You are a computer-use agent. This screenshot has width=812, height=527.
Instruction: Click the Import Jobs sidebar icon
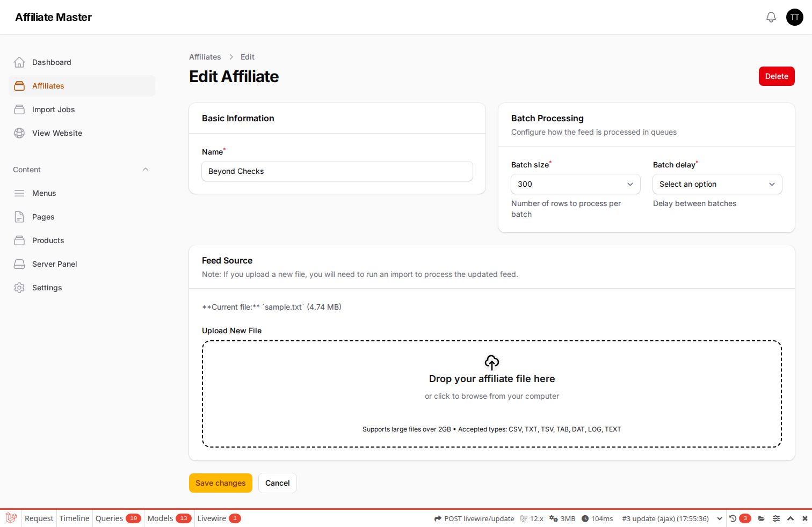pyautogui.click(x=19, y=109)
